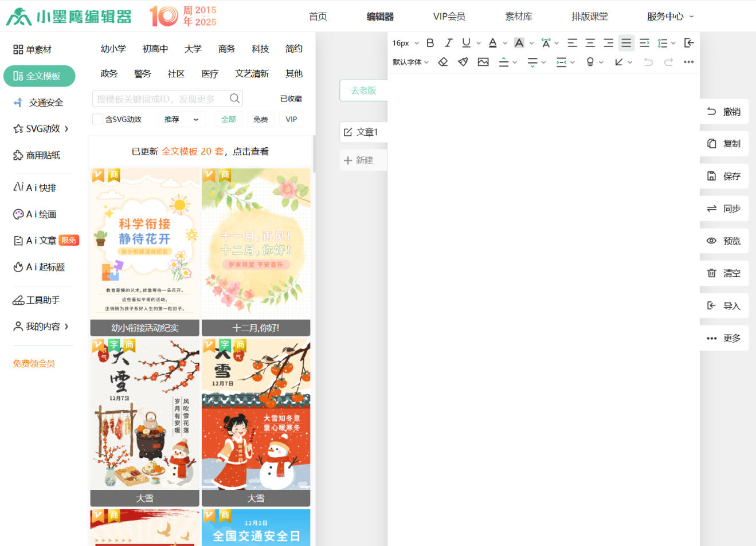Open the 推荐 sorting dropdown
Viewport: 756px width, 546px height.
(181, 119)
